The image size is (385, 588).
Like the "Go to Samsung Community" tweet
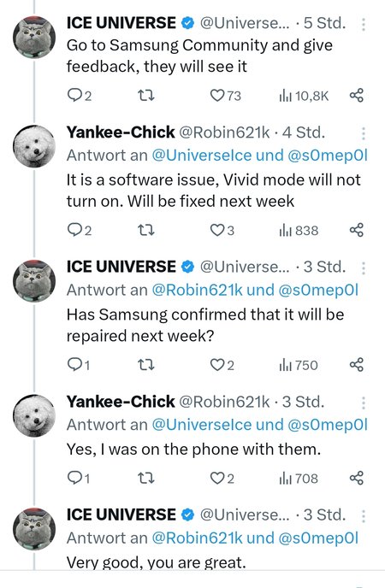225,96
